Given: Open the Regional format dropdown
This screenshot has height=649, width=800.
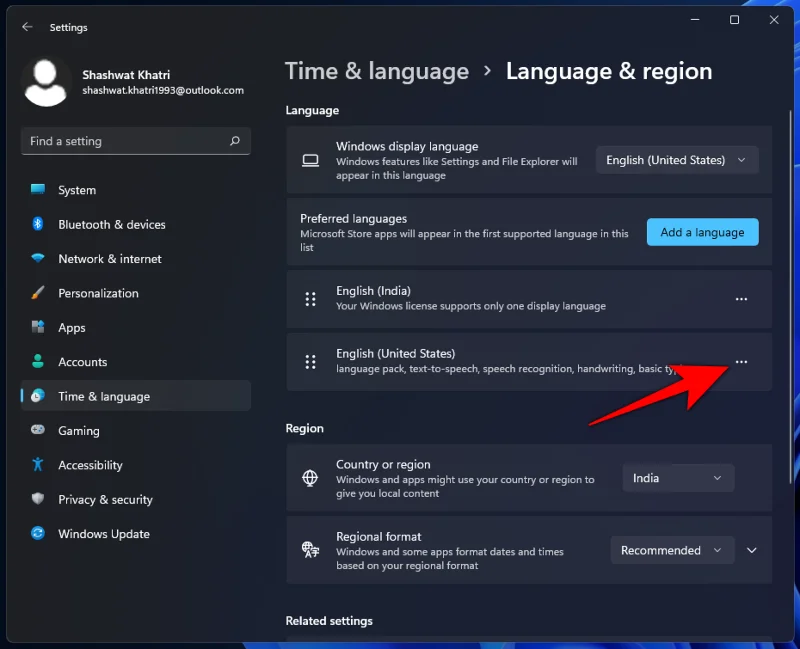Looking at the screenshot, I should 672,550.
